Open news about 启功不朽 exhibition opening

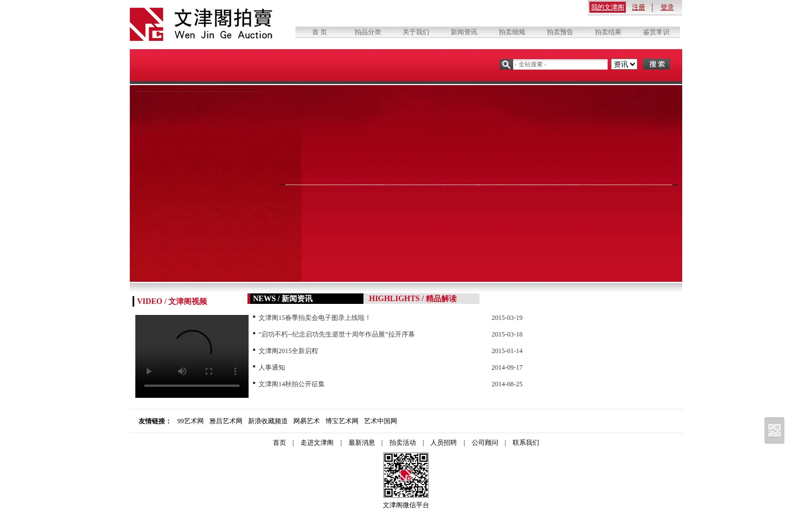pyautogui.click(x=336, y=334)
